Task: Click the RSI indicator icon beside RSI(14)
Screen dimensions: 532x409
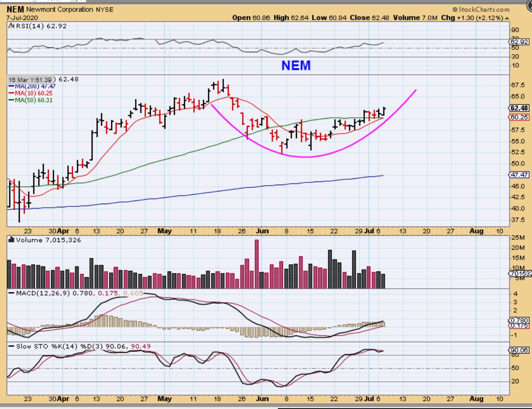Action: coord(11,26)
